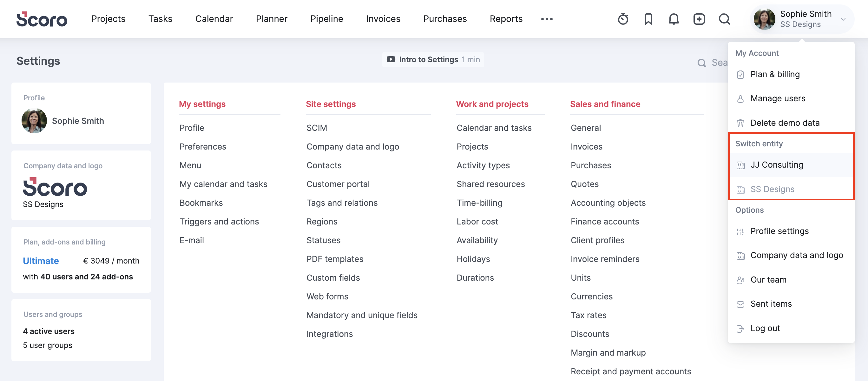Click the Sent items envelope icon

coord(740,304)
